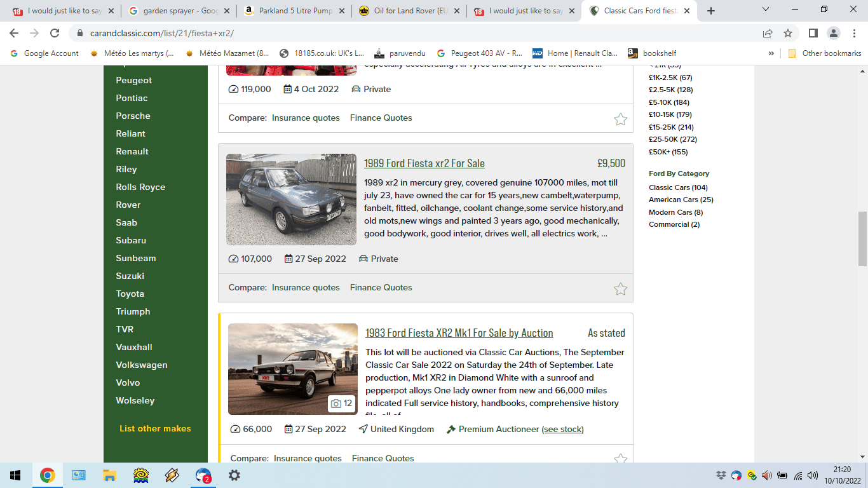Click calendar icon beside 27 Sep 2022 Private
Image resolution: width=868 pixels, height=488 pixels.
pos(288,259)
